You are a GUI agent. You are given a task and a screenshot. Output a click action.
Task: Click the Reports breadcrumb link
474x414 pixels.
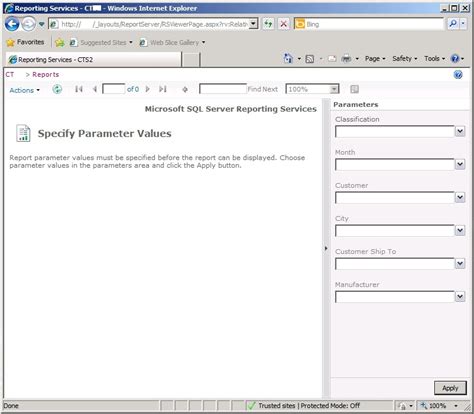[x=46, y=74]
